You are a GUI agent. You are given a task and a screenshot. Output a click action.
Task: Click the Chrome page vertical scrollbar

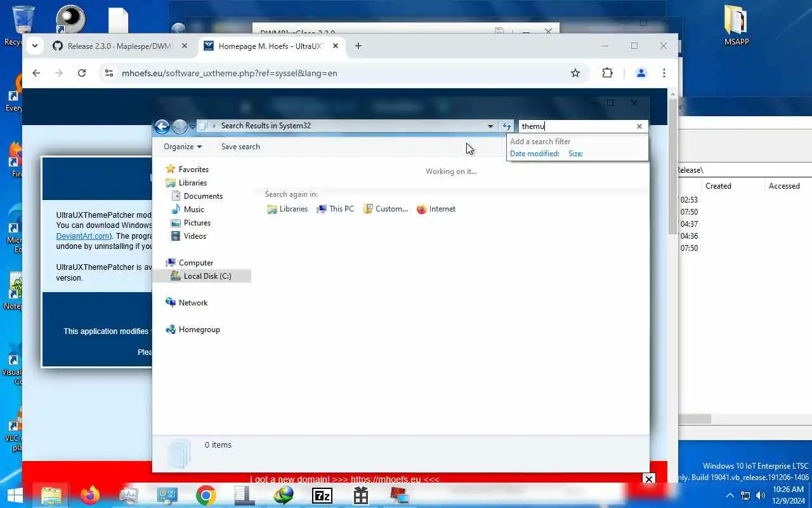672,166
